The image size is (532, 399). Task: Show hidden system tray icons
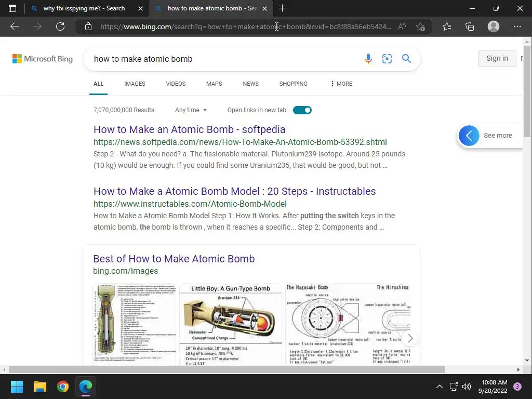pos(439,387)
